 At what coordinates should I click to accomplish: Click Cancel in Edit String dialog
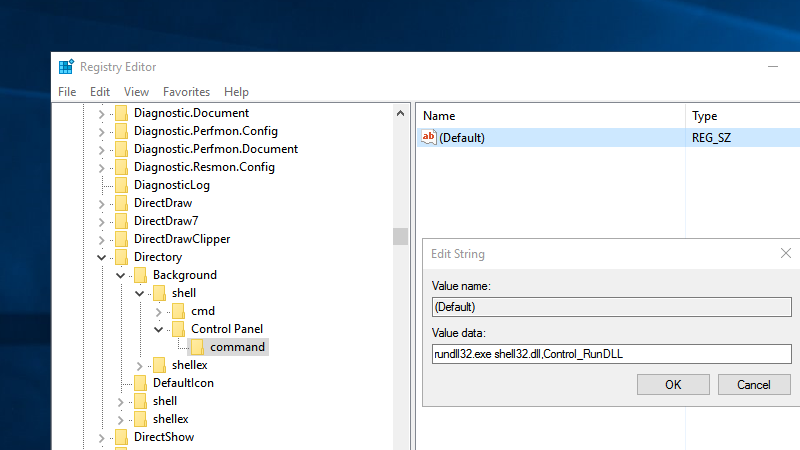point(754,385)
